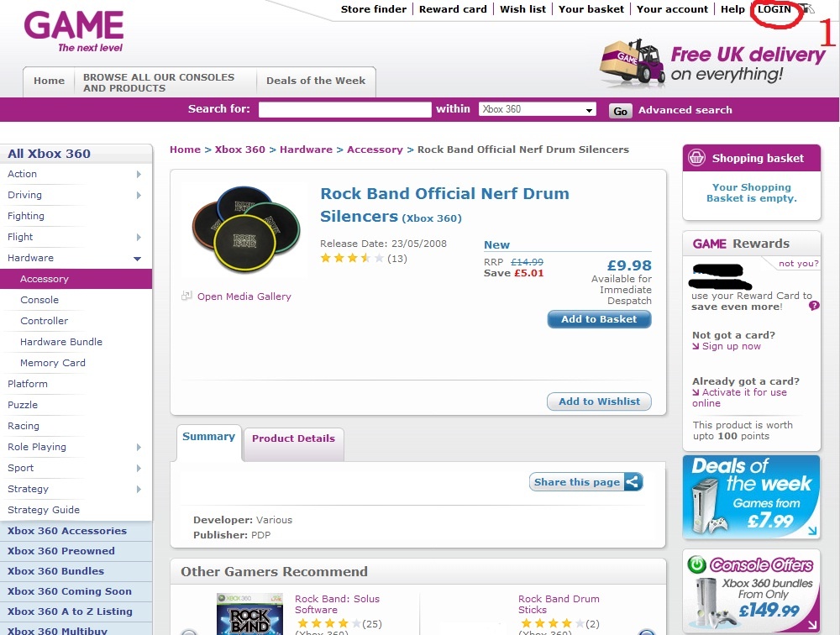Screen dimensions: 840x635
Task: Open the Xbox 360 Coming Soon link
Action: point(70,591)
